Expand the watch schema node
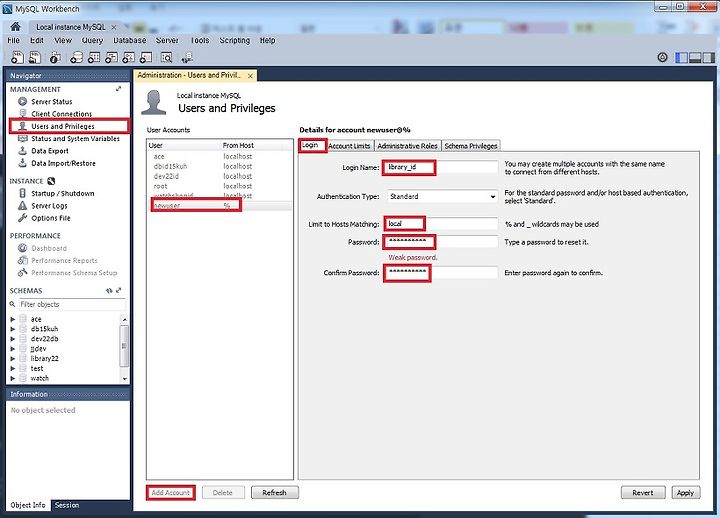Image resolution: width=720 pixels, height=518 pixels. point(13,378)
